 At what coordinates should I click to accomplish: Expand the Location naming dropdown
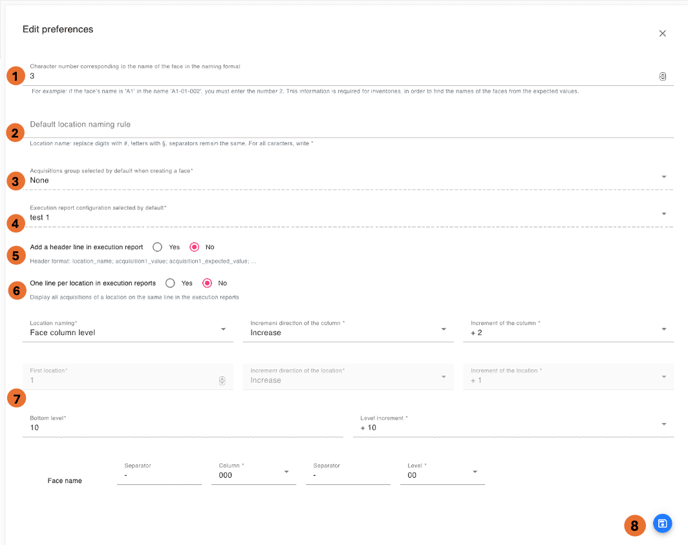(128, 332)
